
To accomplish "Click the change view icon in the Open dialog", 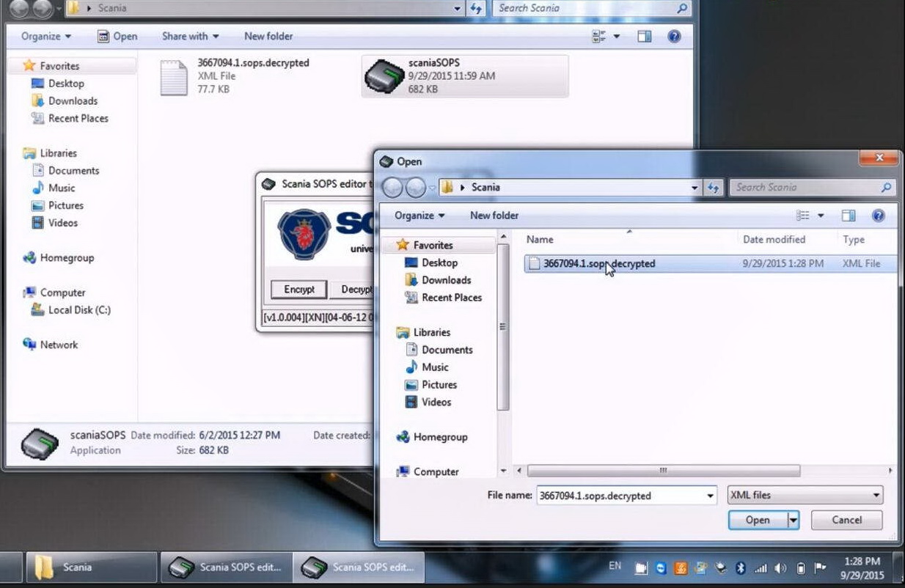I will 803,216.
